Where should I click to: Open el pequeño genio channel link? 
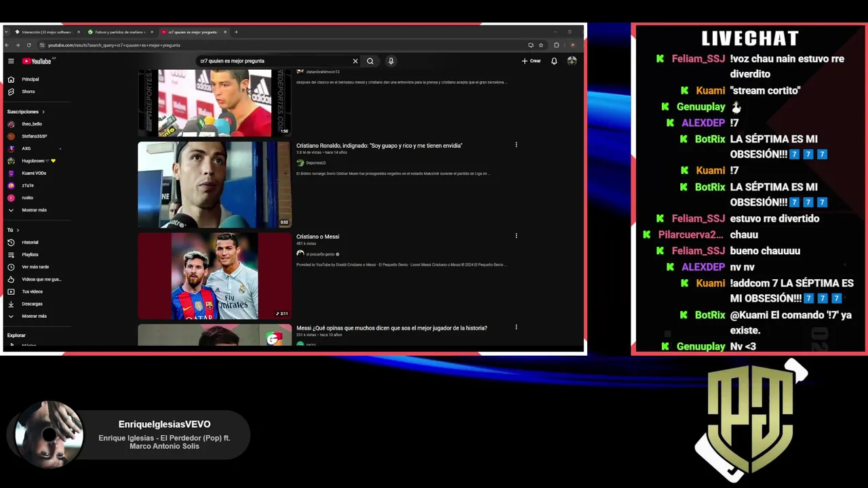320,254
